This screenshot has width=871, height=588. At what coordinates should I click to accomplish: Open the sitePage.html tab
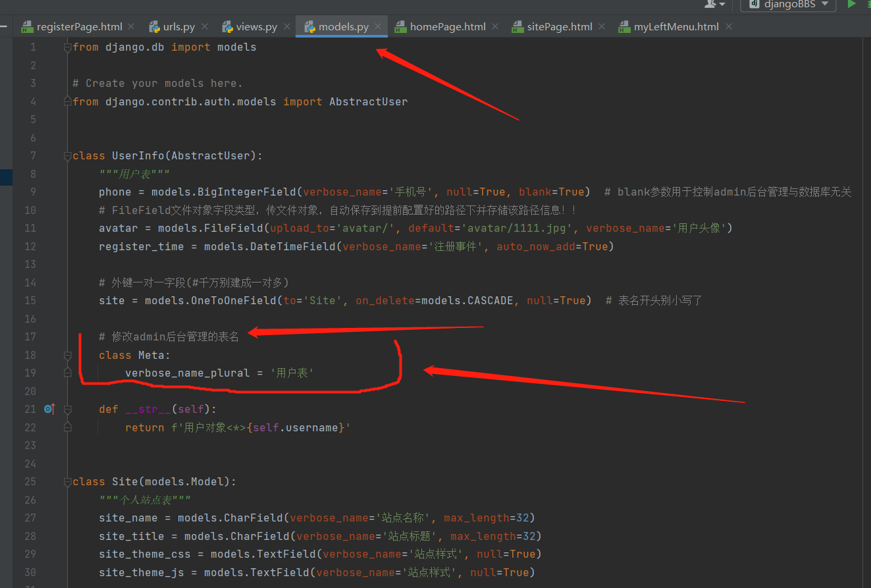coord(560,27)
